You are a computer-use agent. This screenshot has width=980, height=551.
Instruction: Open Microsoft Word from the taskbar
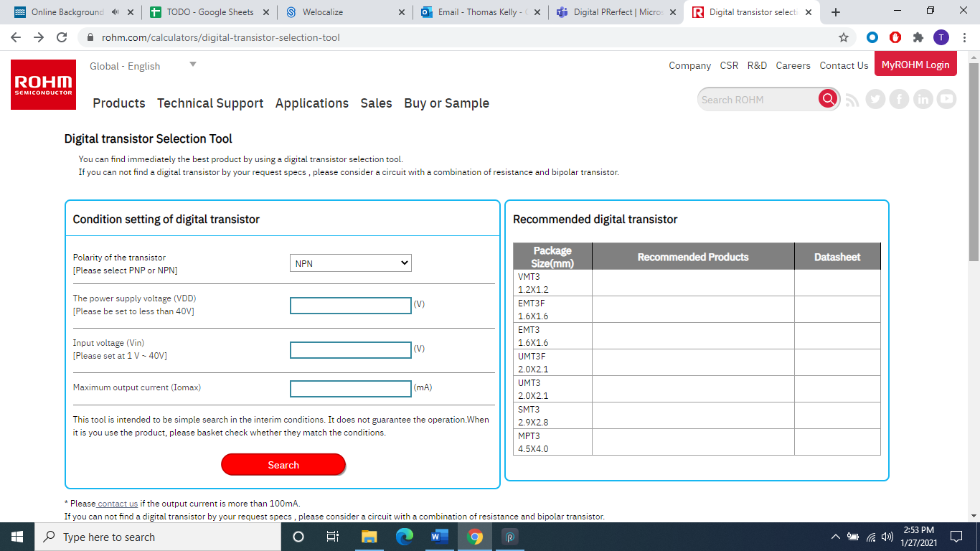(439, 537)
